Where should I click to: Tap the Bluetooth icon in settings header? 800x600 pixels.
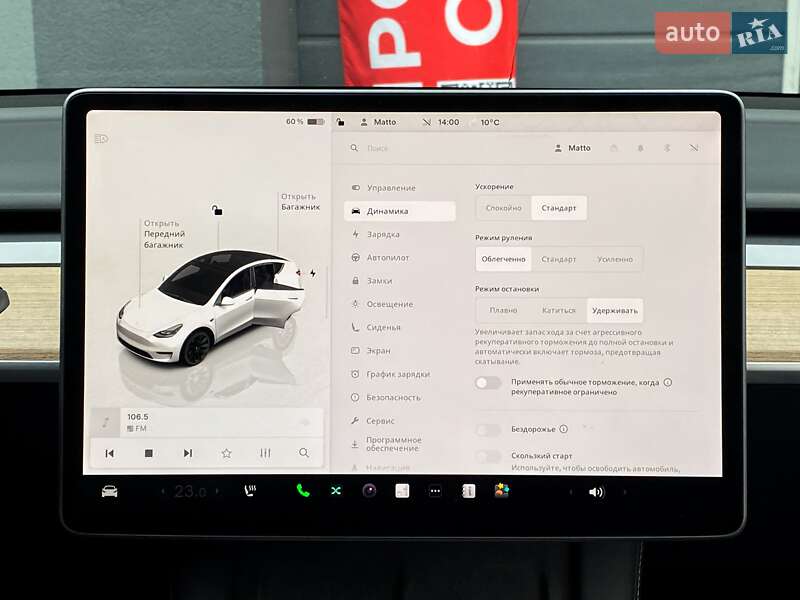[667, 148]
